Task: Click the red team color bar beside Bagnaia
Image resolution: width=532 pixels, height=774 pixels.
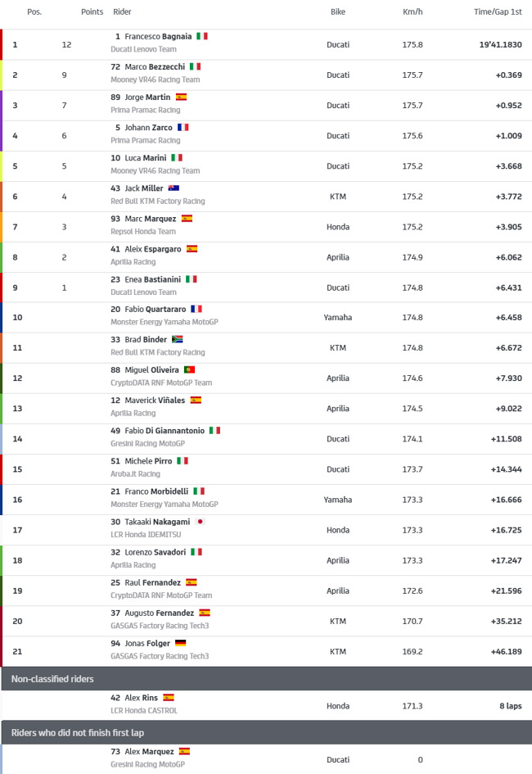Action: coord(1,44)
